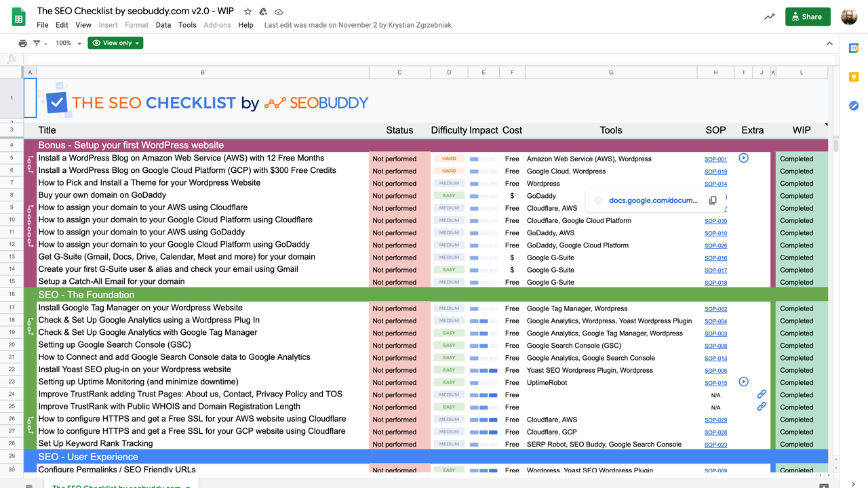Open the Data menu

(x=163, y=25)
